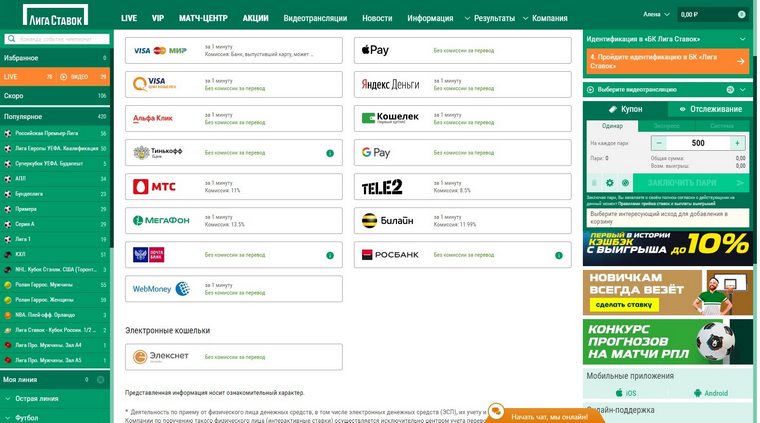Decrease bet amount with minus button
Screen dimensions: 760x423
pos(659,143)
